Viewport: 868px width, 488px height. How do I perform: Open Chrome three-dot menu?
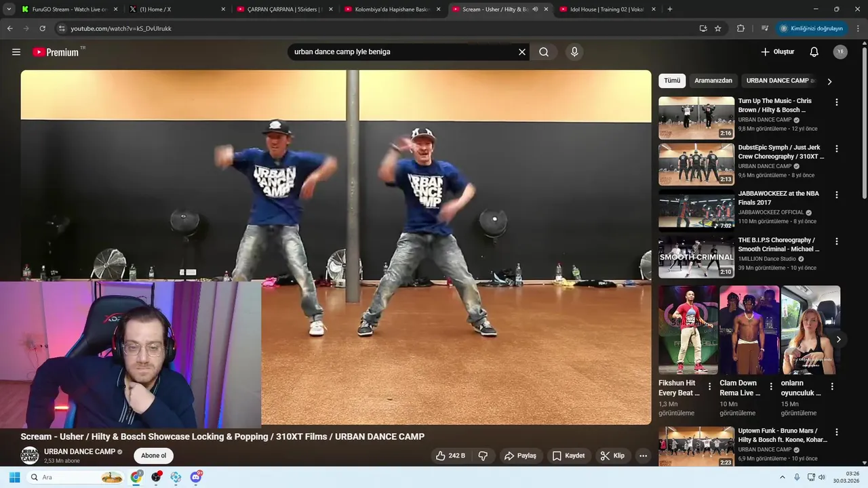pyautogui.click(x=859, y=28)
